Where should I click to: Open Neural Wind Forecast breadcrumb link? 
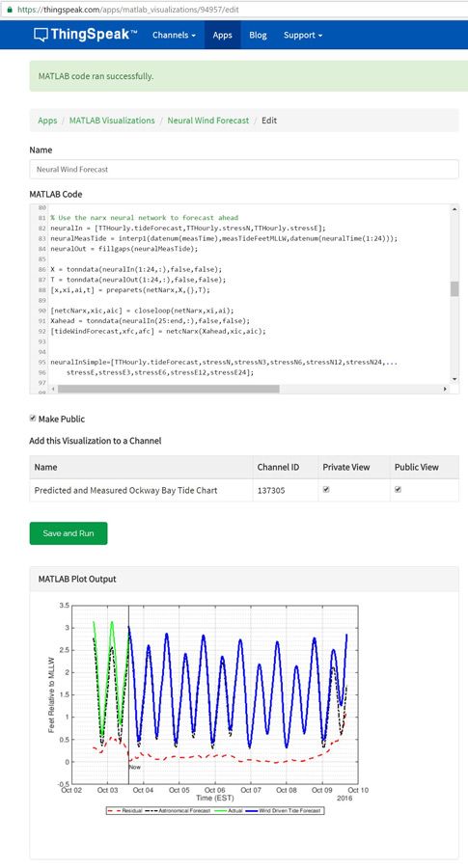tap(208, 121)
